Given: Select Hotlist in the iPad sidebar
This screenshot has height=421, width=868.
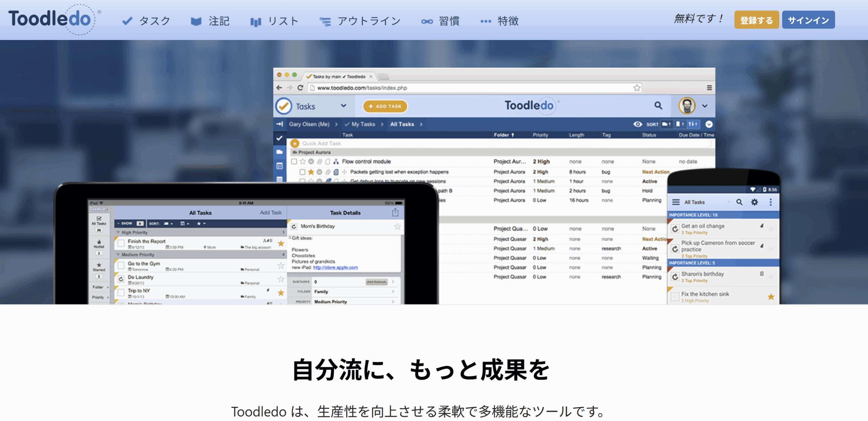Looking at the screenshot, I should pyautogui.click(x=99, y=247).
